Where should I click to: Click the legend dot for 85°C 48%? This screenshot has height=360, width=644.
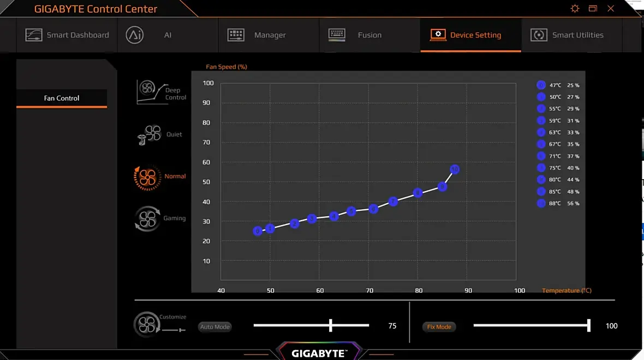point(541,192)
